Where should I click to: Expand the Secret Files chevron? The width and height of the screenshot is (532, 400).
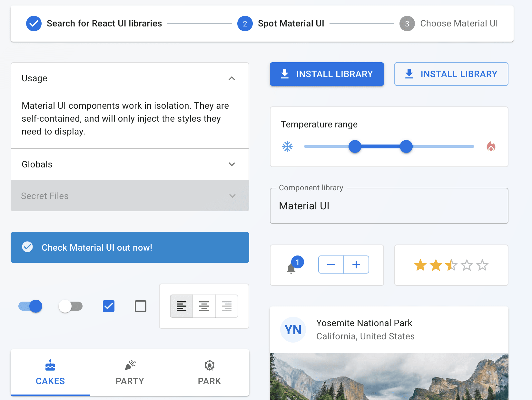232,196
